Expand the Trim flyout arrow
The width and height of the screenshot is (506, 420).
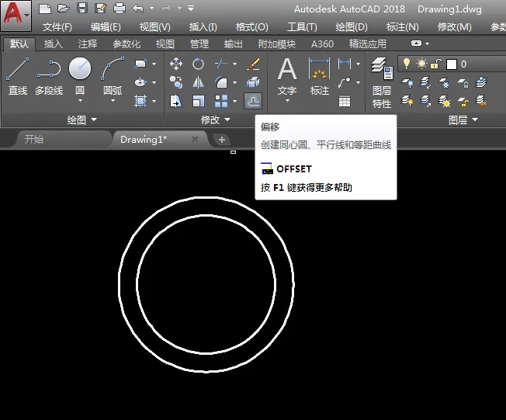pyautogui.click(x=234, y=64)
